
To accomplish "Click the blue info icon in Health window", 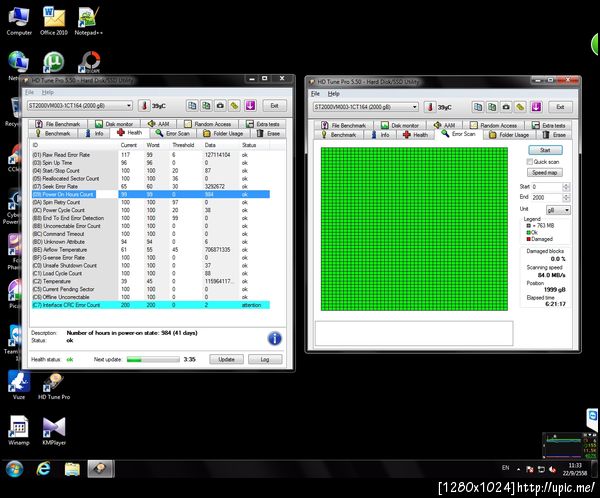I will point(274,338).
